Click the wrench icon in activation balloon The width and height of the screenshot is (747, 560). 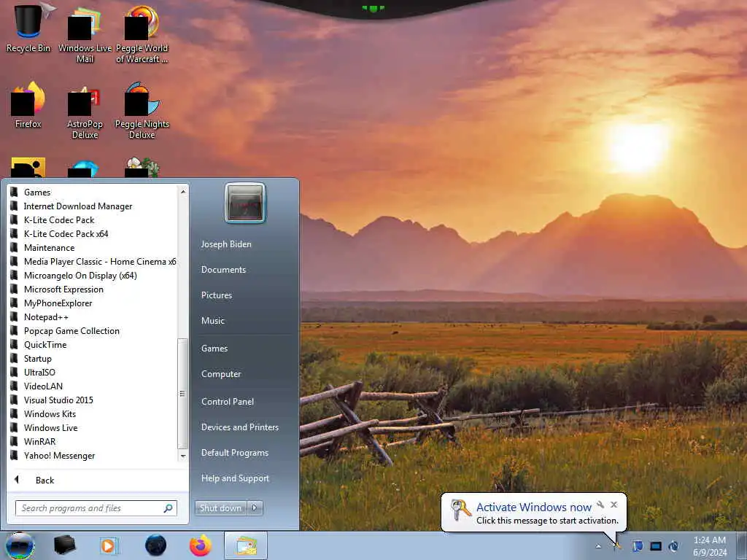pos(600,505)
